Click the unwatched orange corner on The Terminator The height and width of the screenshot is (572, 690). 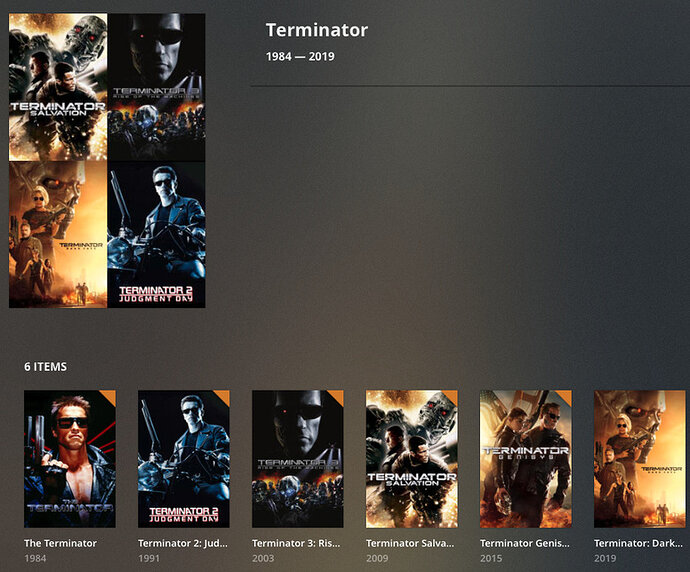pos(110,396)
